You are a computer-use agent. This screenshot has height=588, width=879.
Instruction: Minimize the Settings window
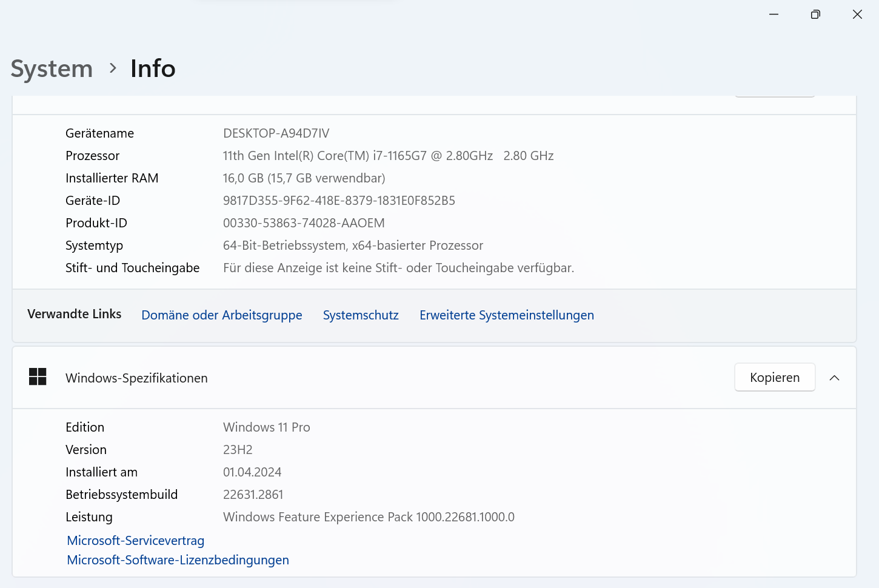(x=774, y=15)
